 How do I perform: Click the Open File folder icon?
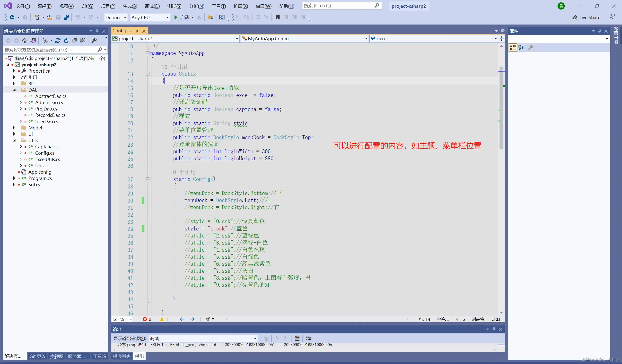(x=50, y=17)
